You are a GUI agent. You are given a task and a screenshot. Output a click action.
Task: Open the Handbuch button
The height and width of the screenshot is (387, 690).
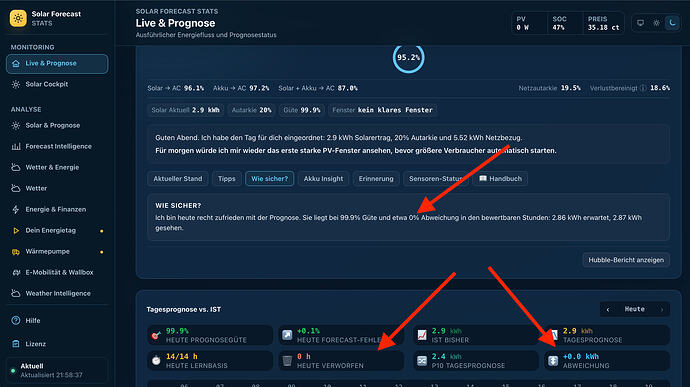coord(500,179)
